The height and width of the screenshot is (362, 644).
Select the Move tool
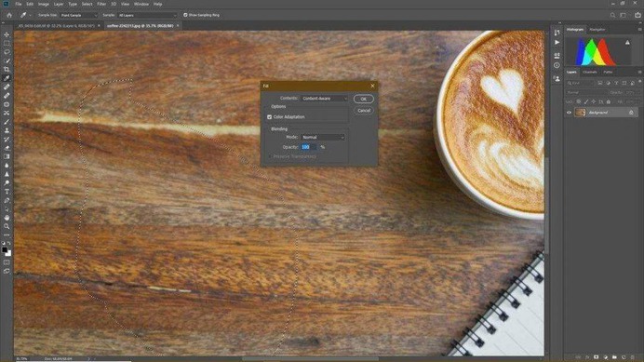click(x=7, y=34)
